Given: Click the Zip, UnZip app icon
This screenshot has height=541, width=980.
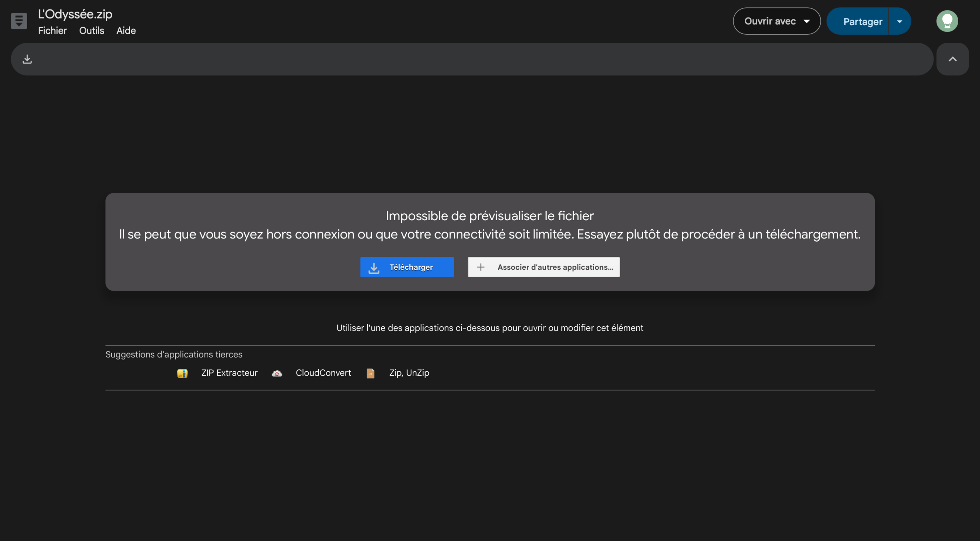Looking at the screenshot, I should coord(370,373).
